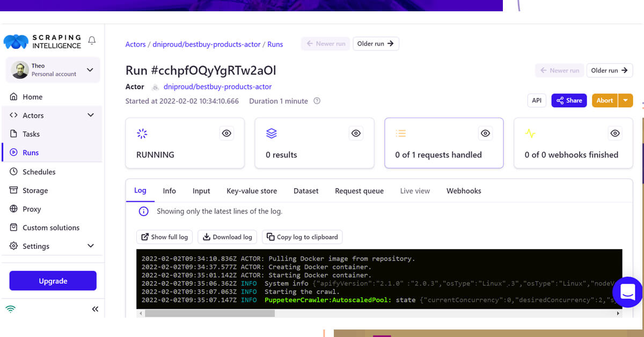Click the Actors breadcrumb link
Image resolution: width=644 pixels, height=337 pixels.
point(135,45)
